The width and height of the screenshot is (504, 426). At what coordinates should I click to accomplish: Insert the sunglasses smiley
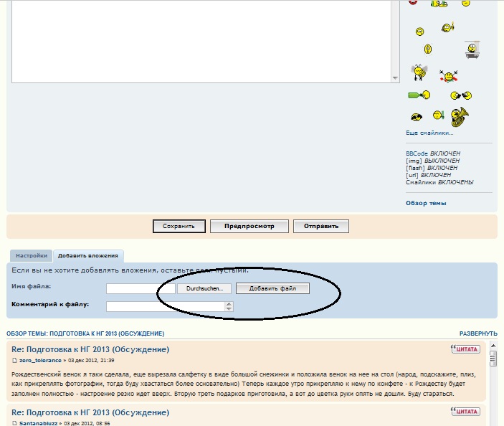tap(417, 116)
